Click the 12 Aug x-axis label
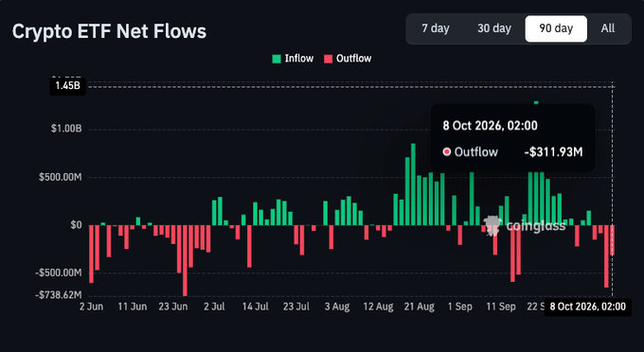 click(x=378, y=307)
